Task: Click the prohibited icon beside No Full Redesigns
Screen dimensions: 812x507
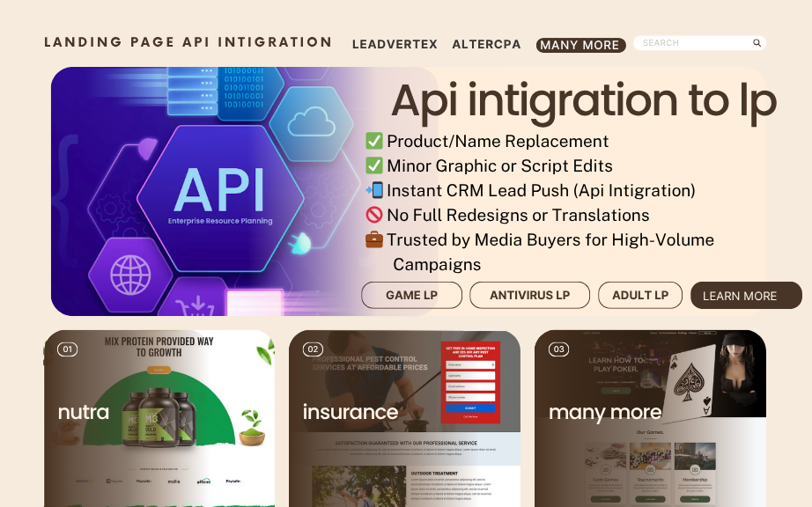Action: point(374,215)
